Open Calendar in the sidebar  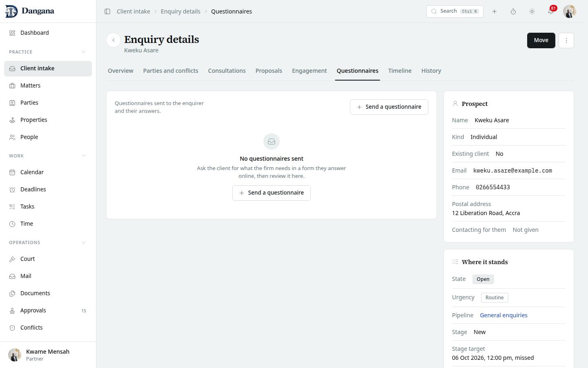tap(48, 172)
